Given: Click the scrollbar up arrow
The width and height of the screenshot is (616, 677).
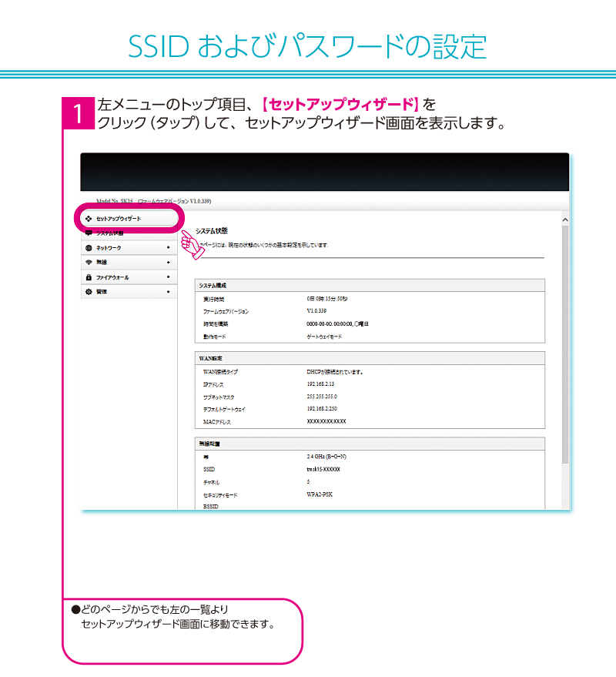Looking at the screenshot, I should pyautogui.click(x=564, y=220).
